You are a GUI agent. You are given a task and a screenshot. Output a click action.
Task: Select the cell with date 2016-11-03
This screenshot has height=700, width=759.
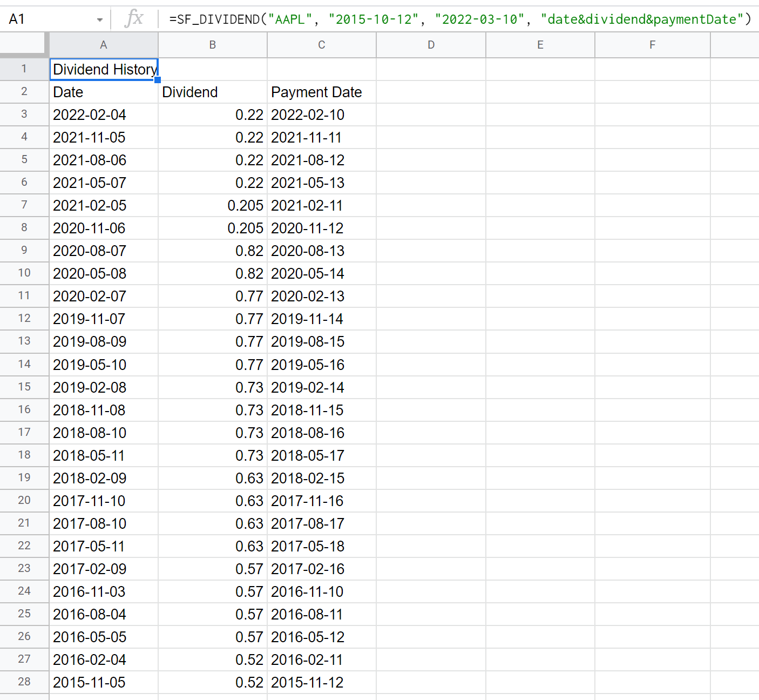(x=104, y=591)
